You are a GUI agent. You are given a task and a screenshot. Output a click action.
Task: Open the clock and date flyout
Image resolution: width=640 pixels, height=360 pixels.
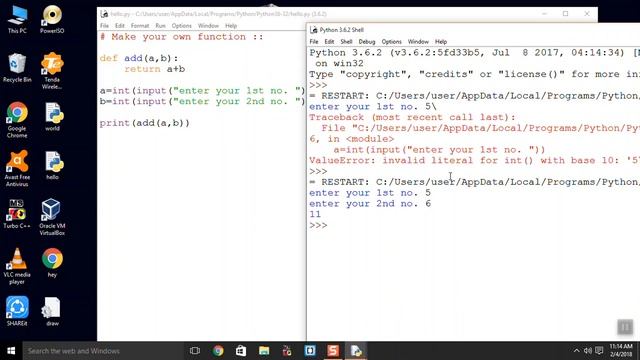tap(621, 351)
